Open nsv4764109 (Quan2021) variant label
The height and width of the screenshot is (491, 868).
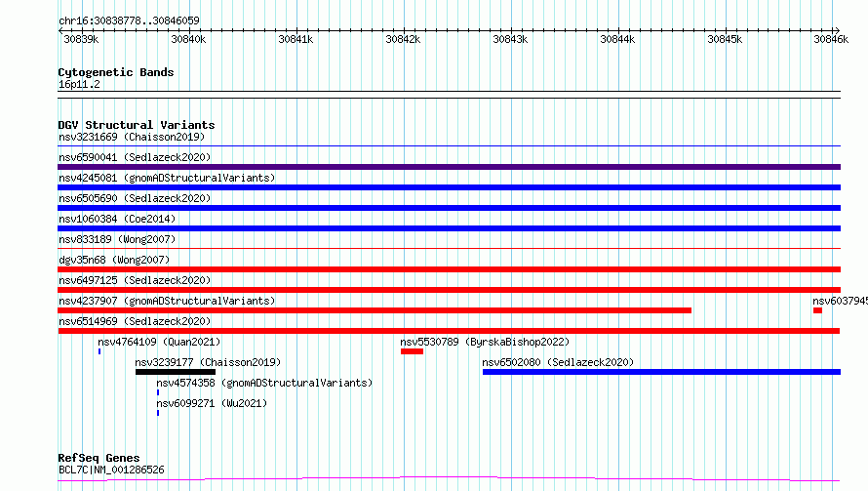159,342
